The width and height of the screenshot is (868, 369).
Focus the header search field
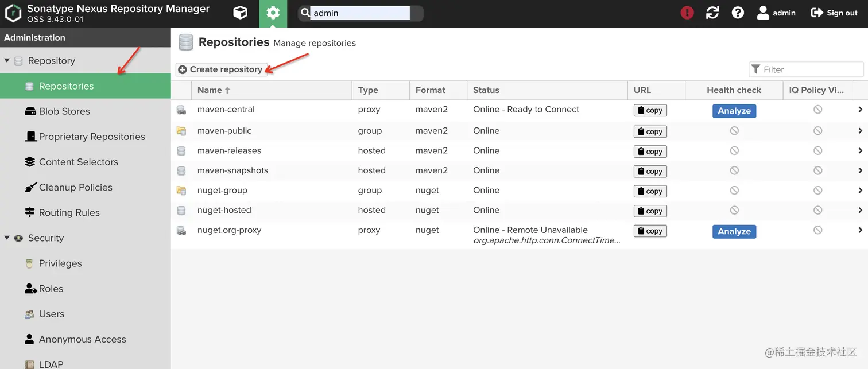tap(360, 13)
